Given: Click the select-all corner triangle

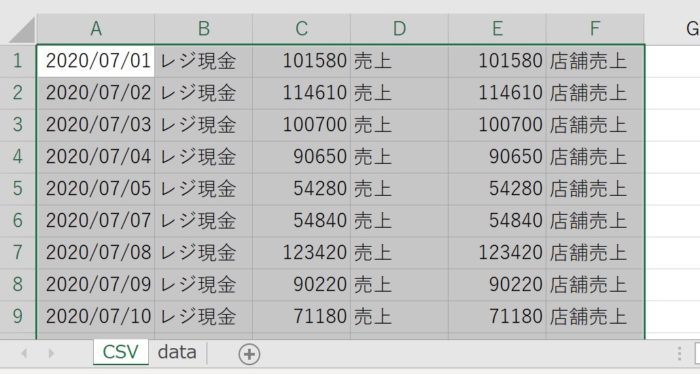Looking at the screenshot, I should (x=21, y=30).
